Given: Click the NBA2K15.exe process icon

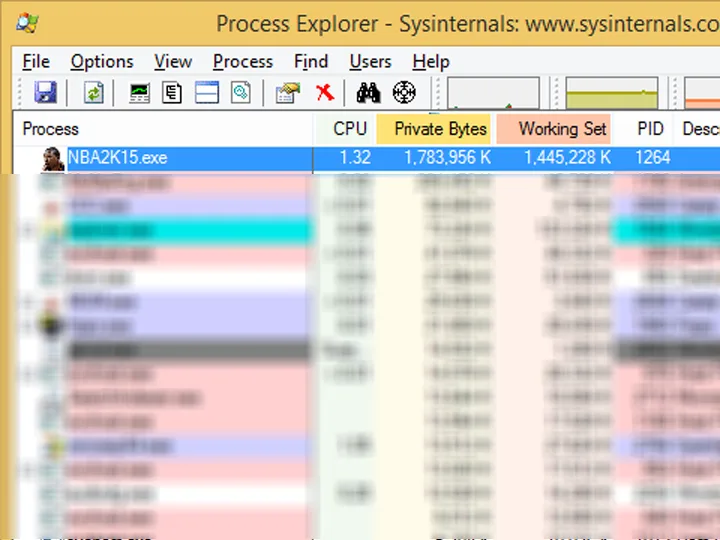Looking at the screenshot, I should tap(53, 159).
